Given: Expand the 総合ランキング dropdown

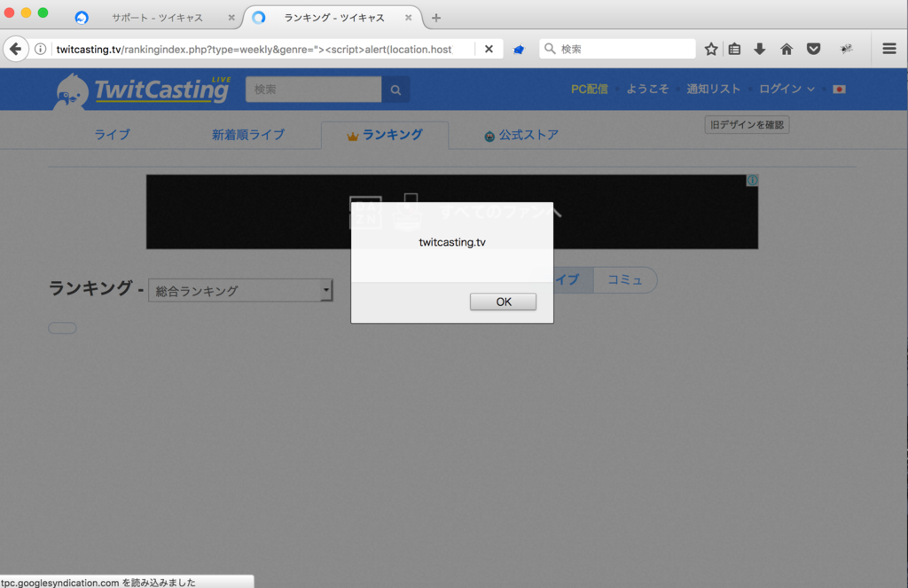Looking at the screenshot, I should (x=240, y=291).
